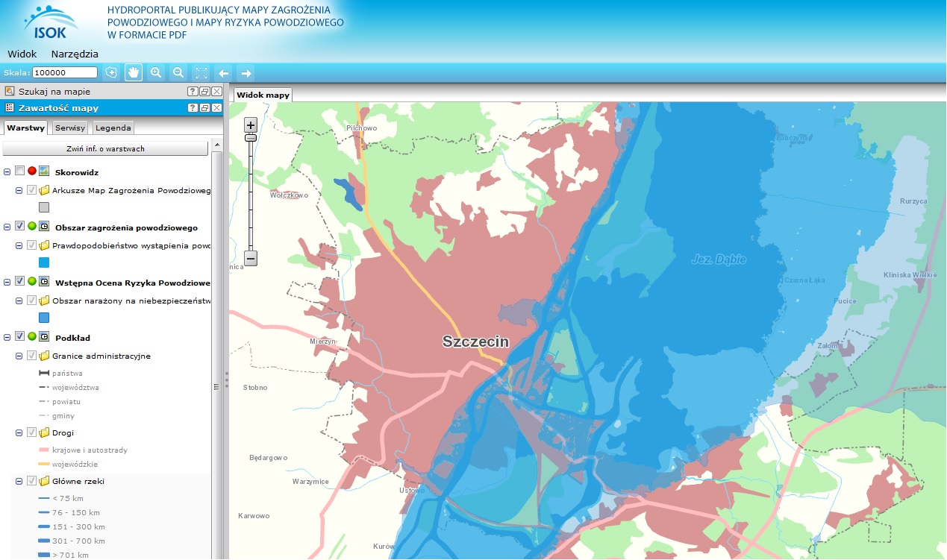Click the Skala input field
Screen dimensions: 947x560
click(65, 72)
